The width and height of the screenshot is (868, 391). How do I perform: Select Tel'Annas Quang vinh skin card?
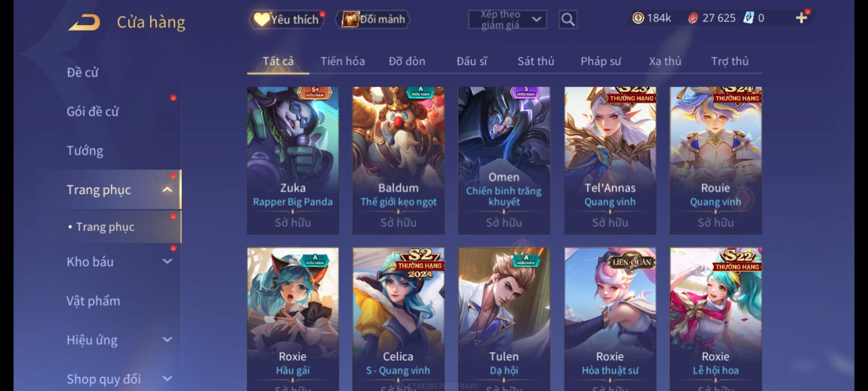[610, 160]
